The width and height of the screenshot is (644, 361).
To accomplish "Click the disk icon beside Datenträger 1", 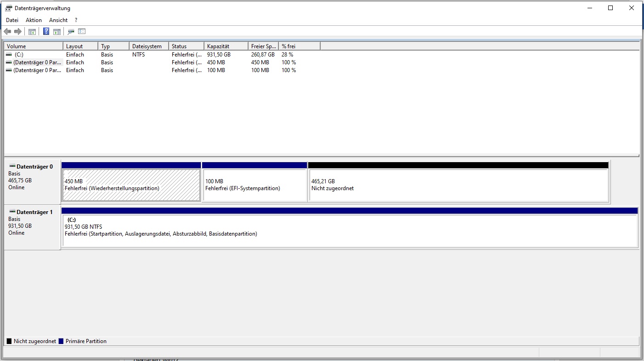I will (x=12, y=212).
